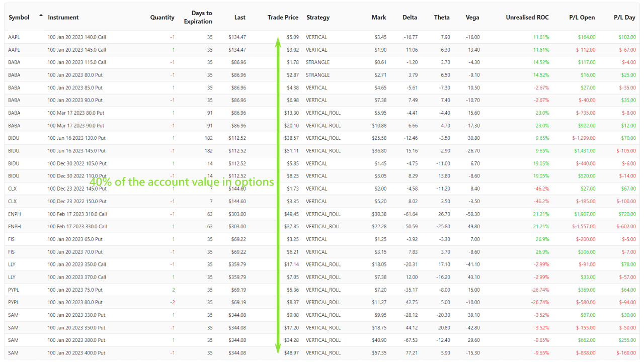The image size is (644, 362).
Task: Select instrument 100 Jan 20 2023 90.0 Put
Action: (x=75, y=100)
